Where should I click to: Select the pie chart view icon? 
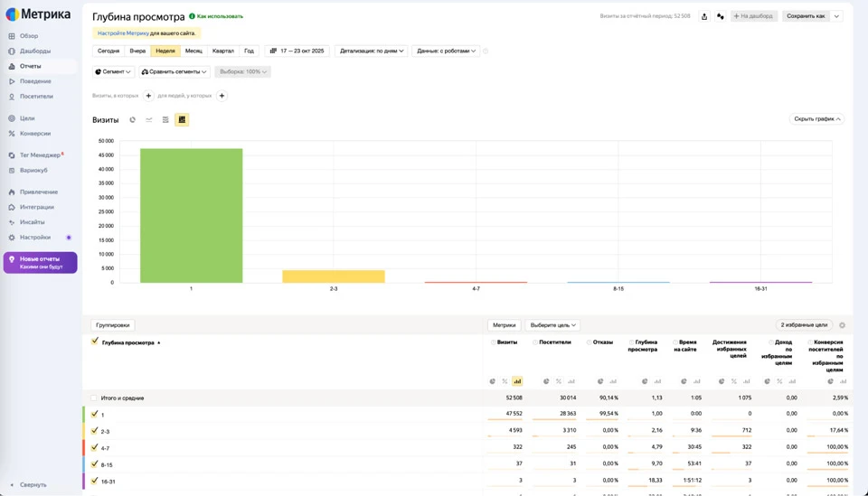(133, 119)
